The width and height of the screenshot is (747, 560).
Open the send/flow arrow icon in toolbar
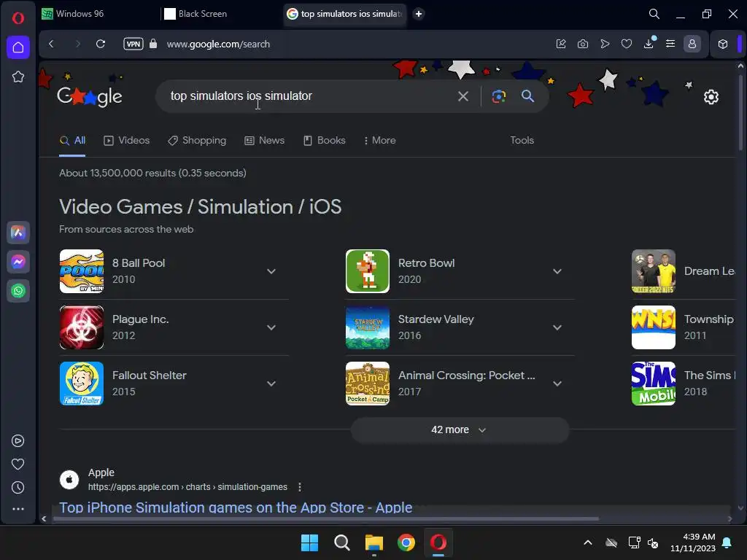pyautogui.click(x=605, y=44)
